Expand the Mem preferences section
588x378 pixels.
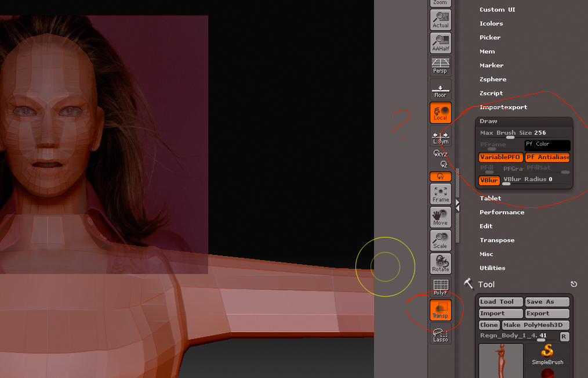487,52
